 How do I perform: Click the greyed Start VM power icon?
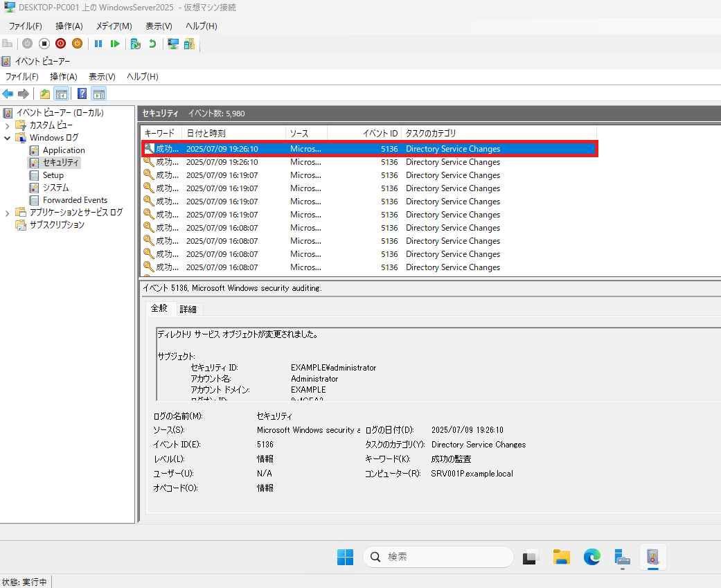(28, 44)
